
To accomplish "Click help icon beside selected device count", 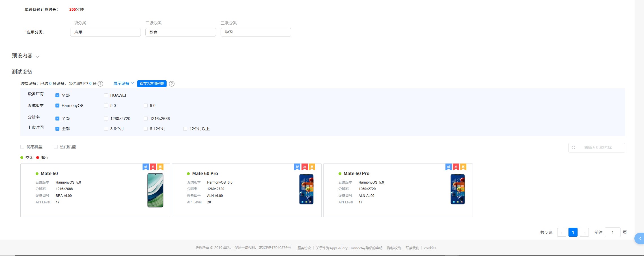I will 100,84.
